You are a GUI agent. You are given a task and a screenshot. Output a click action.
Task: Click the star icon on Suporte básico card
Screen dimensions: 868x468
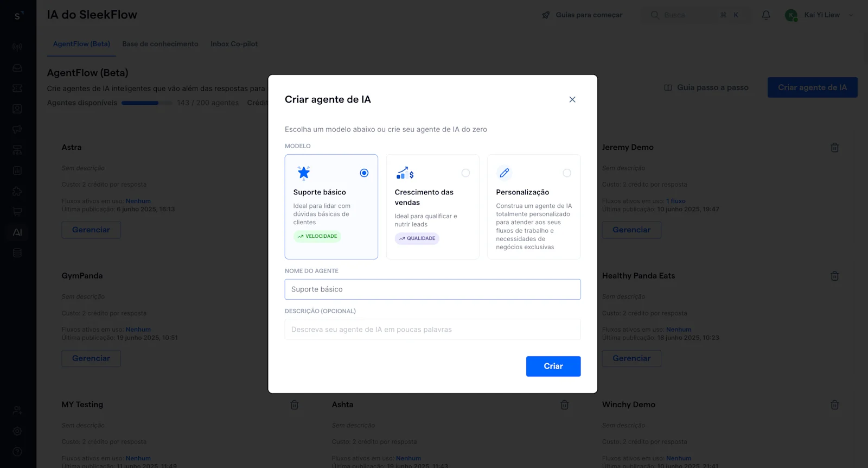click(x=304, y=173)
